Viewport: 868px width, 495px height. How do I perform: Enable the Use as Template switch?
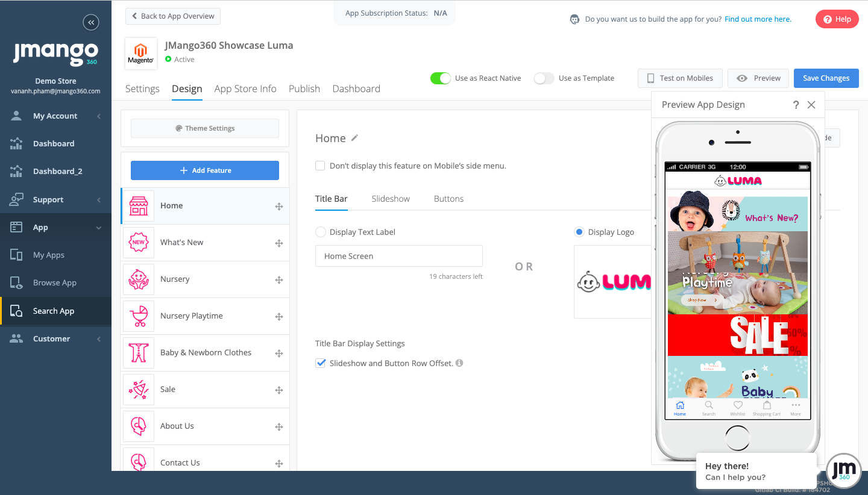click(x=544, y=78)
